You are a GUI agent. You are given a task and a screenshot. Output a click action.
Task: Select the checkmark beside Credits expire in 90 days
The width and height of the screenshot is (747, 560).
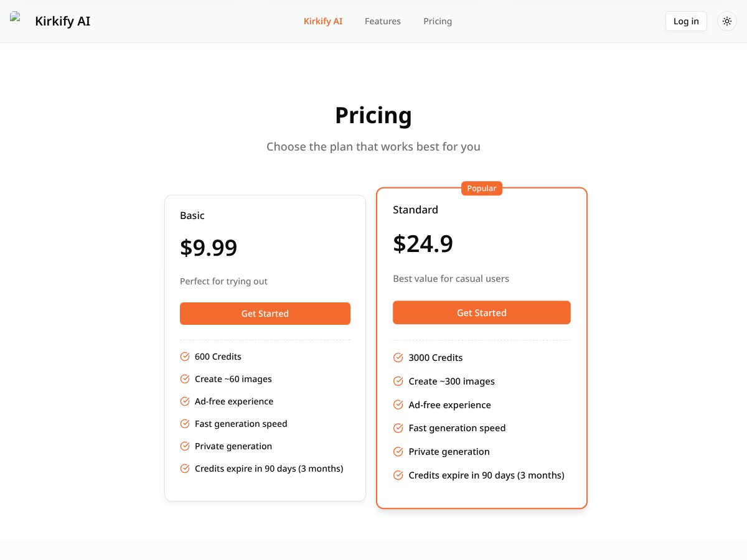[185, 468]
